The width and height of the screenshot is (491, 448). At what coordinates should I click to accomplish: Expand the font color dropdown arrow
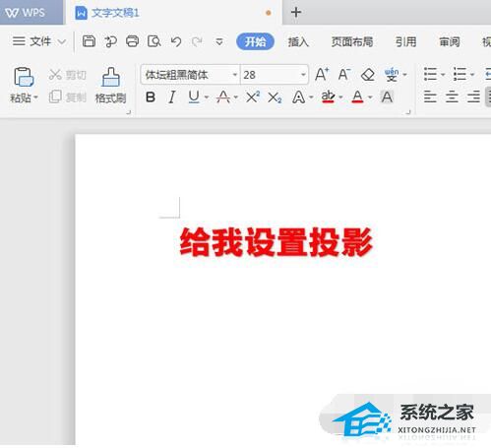click(370, 97)
